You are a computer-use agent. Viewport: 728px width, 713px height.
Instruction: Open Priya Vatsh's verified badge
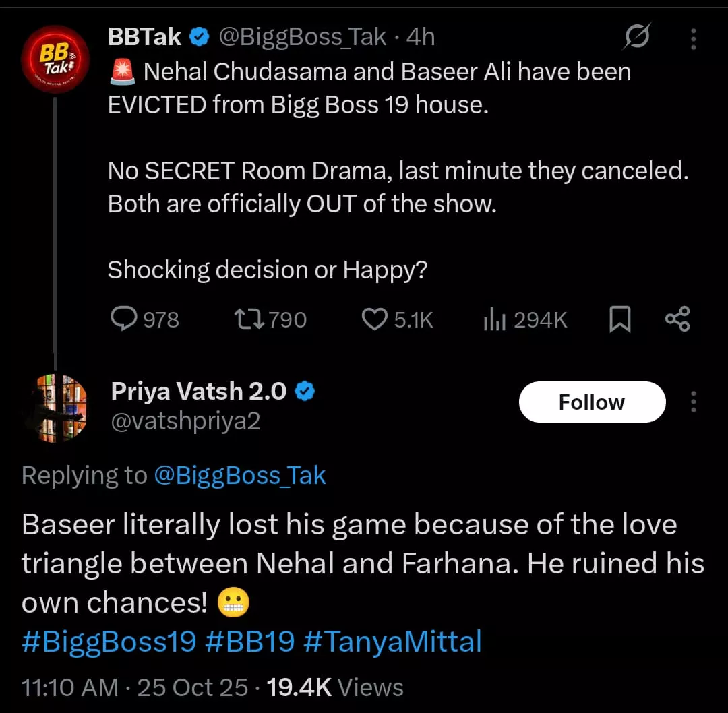click(306, 391)
